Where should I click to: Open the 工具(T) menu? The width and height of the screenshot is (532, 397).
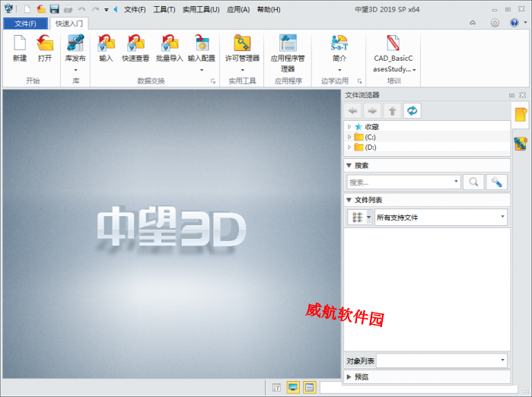coord(164,10)
